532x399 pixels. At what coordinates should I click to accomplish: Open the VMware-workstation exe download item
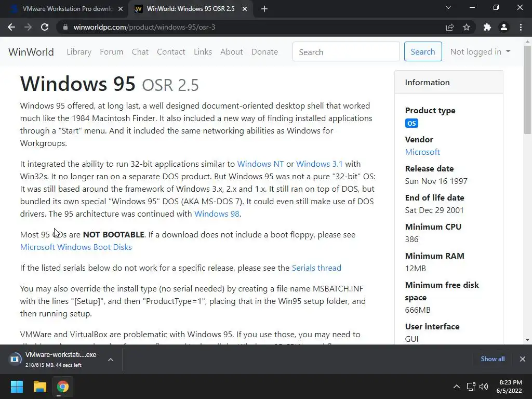click(x=54, y=359)
